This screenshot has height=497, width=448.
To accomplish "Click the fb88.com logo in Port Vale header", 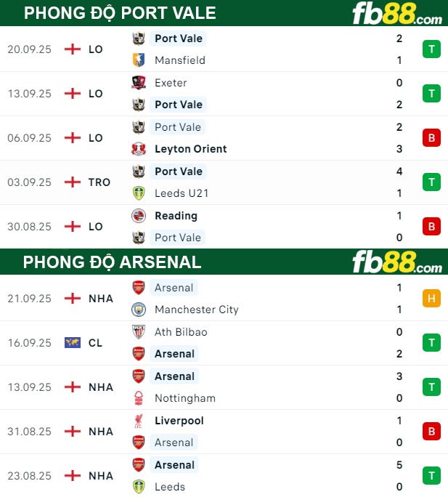I will tap(396, 14).
